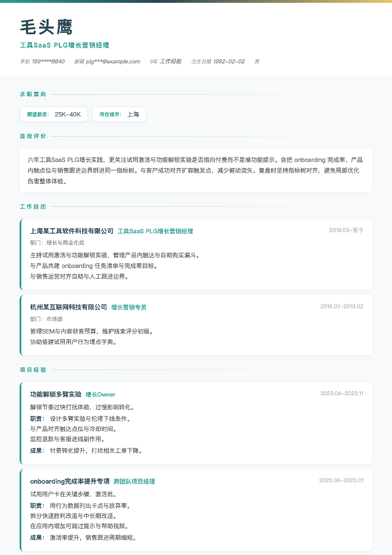
Task: Click the date range 2022.06-2023.01
Action: pos(341,480)
